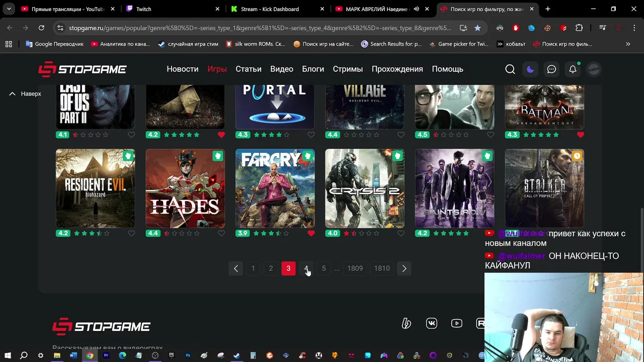Jump to page 1810 in pagination

coord(382,268)
